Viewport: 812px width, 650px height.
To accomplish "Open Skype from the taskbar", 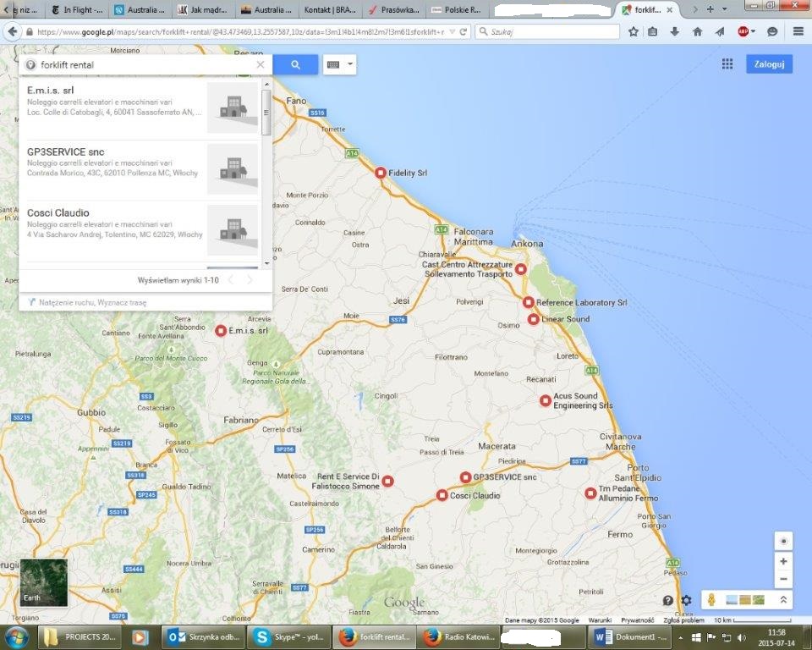I will 288,637.
